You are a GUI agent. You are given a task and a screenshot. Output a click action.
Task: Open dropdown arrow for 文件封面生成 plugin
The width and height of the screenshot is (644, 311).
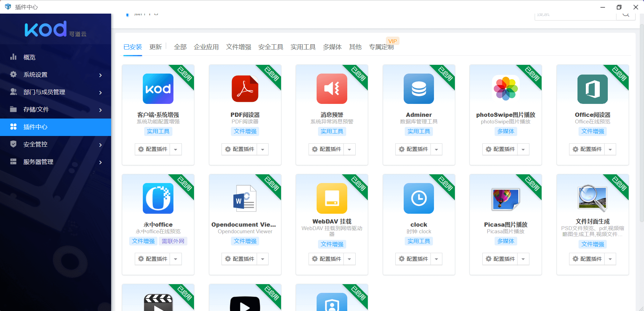click(610, 259)
